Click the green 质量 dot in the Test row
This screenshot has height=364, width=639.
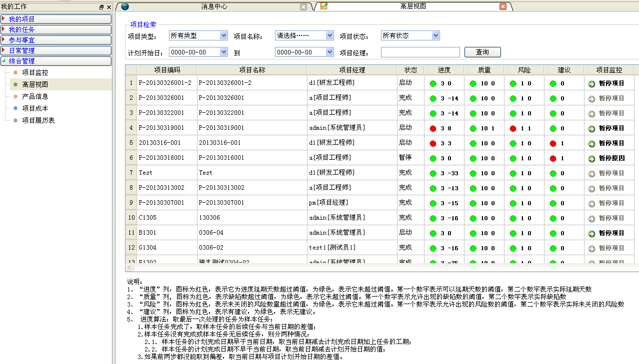pos(473,173)
